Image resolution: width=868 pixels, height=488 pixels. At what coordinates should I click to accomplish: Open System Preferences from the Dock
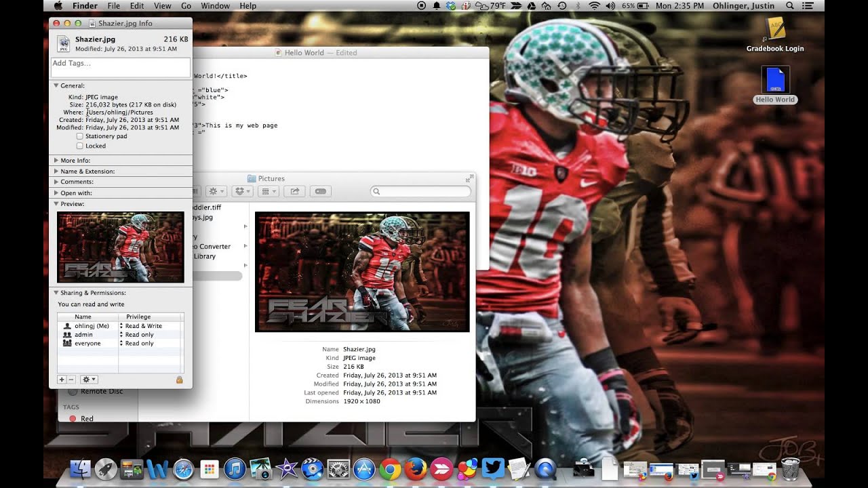click(x=338, y=469)
